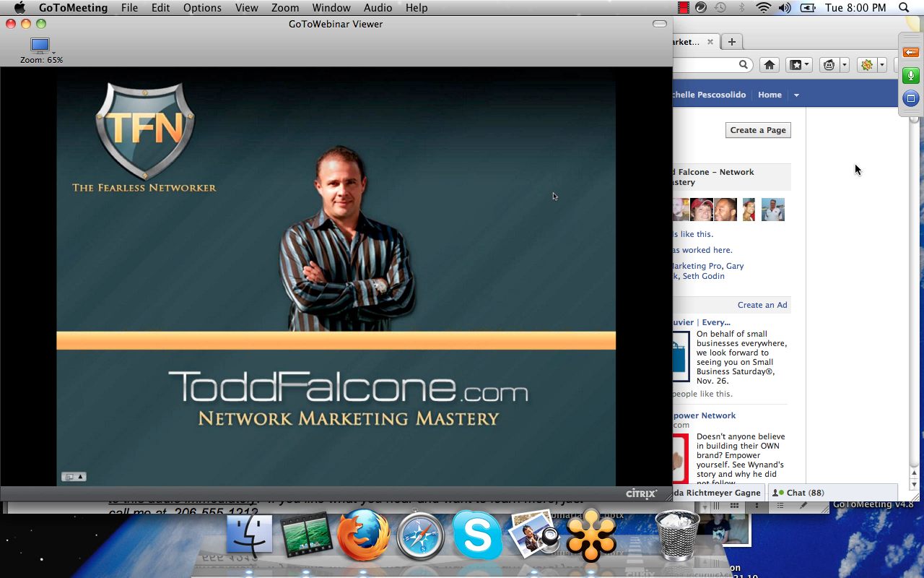Collapse GoToMeeting control panel with orange arrow
The height and width of the screenshot is (578, 924).
911,52
